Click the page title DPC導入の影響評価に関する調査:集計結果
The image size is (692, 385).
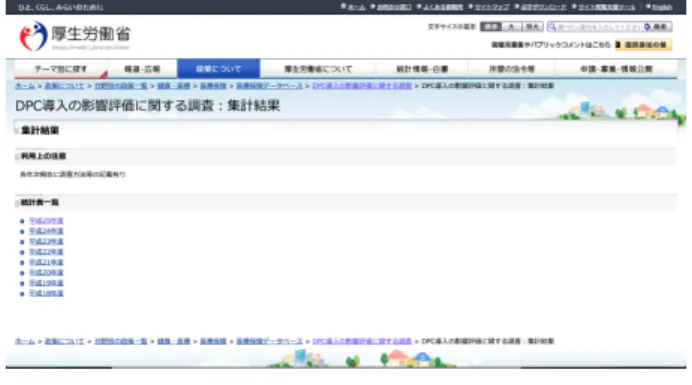[x=148, y=106]
